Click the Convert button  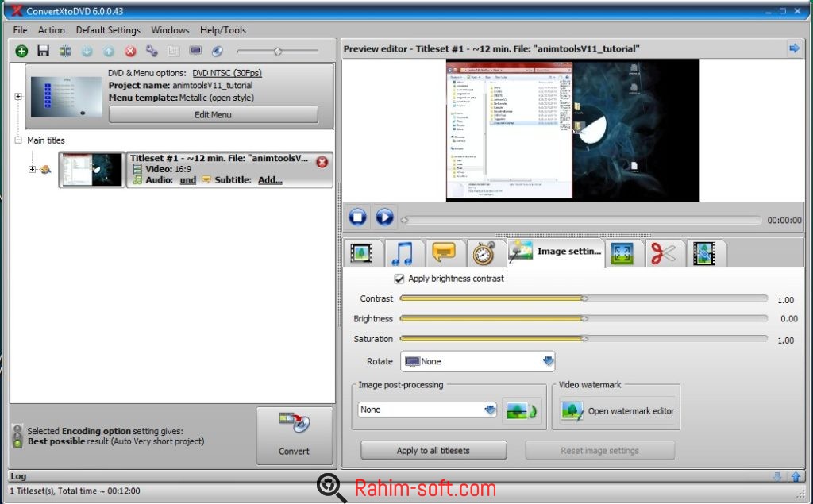[x=294, y=436]
